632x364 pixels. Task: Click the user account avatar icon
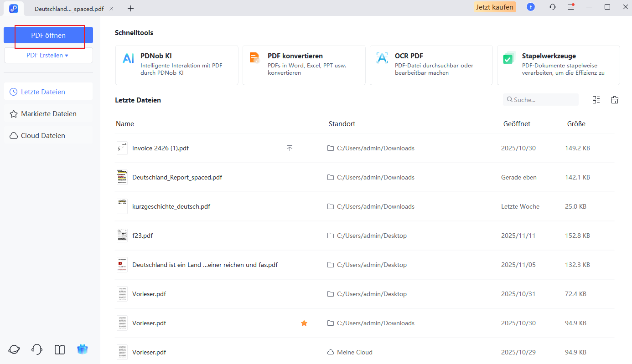531,7
